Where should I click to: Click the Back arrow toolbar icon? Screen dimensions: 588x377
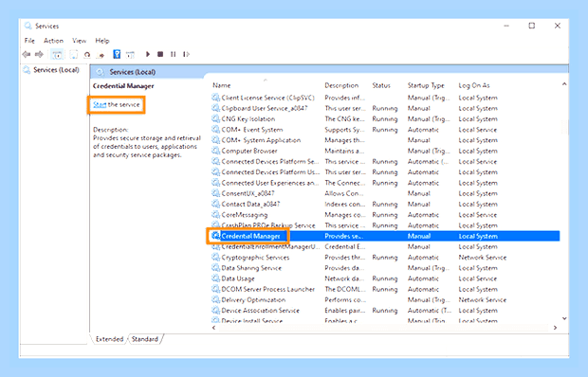27,54
